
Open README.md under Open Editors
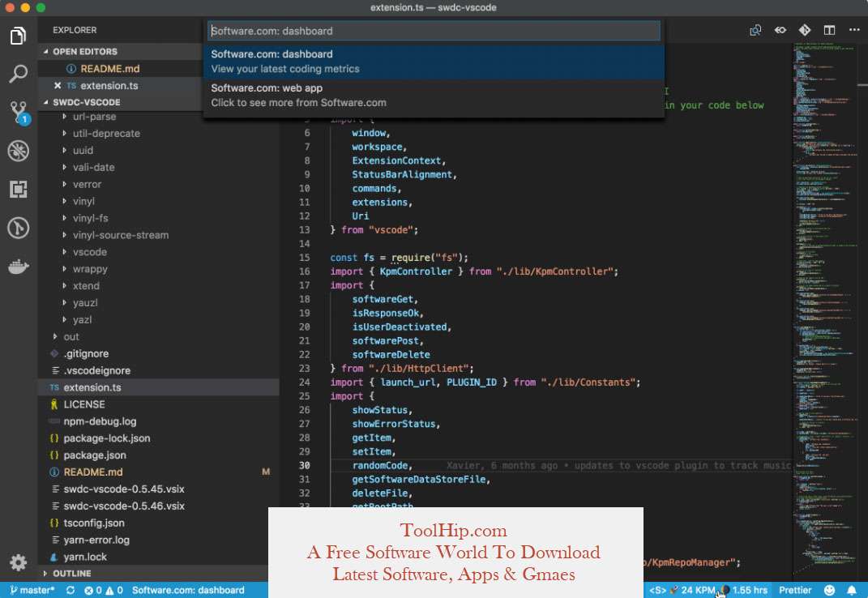coord(110,69)
